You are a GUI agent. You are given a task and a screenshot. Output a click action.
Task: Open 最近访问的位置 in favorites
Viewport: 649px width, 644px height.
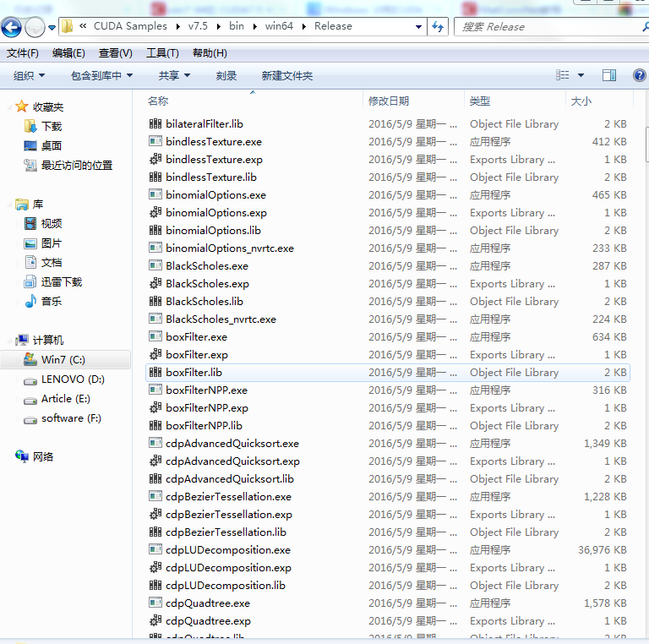click(x=77, y=165)
